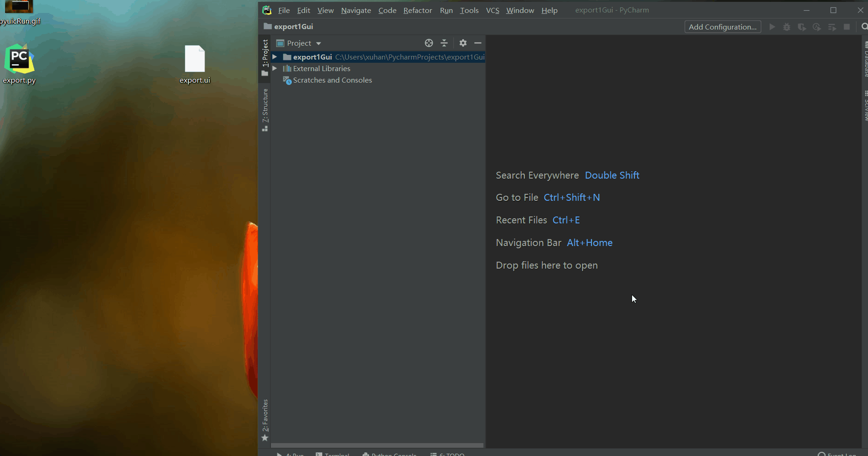Open the Refactor menu
This screenshot has width=868, height=456.
click(x=417, y=10)
